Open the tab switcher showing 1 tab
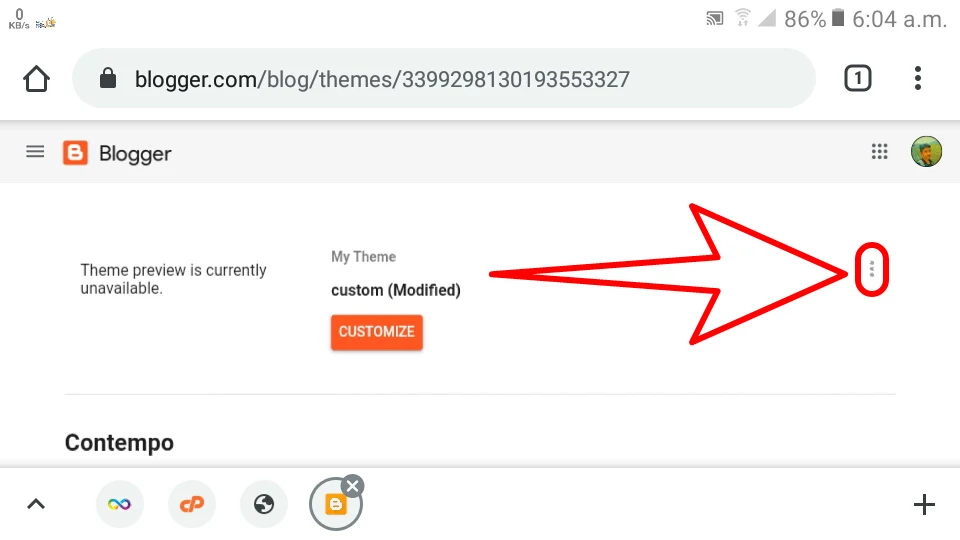 coord(857,78)
